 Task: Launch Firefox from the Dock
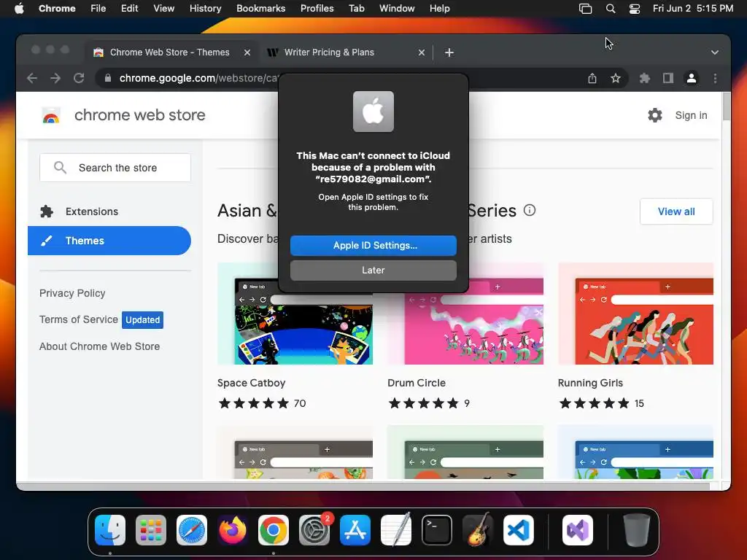pyautogui.click(x=233, y=530)
